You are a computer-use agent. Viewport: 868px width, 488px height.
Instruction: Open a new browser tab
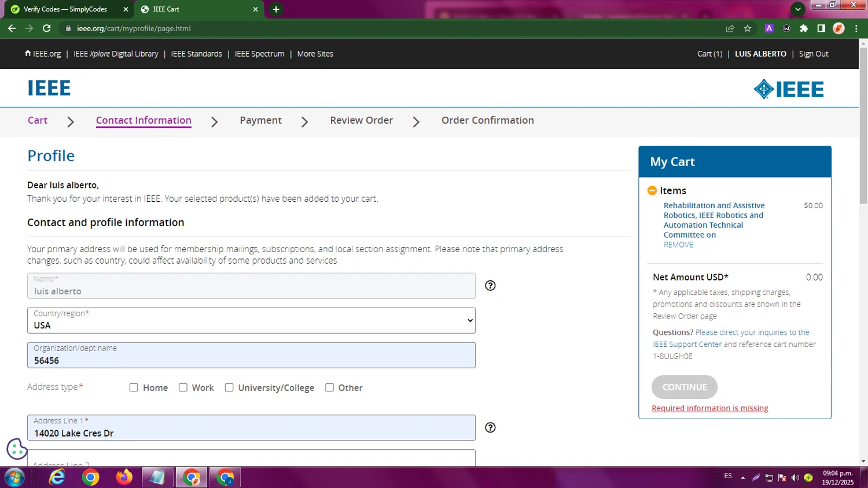276,9
